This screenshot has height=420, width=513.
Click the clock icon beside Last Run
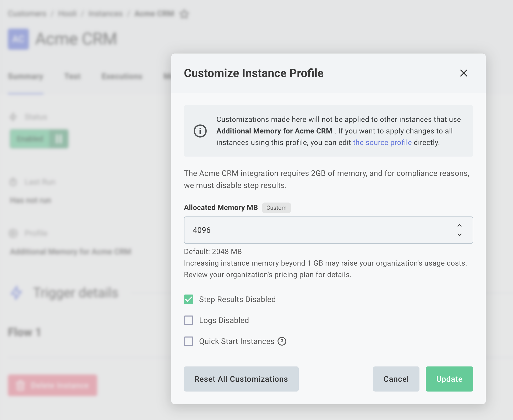pos(13,182)
